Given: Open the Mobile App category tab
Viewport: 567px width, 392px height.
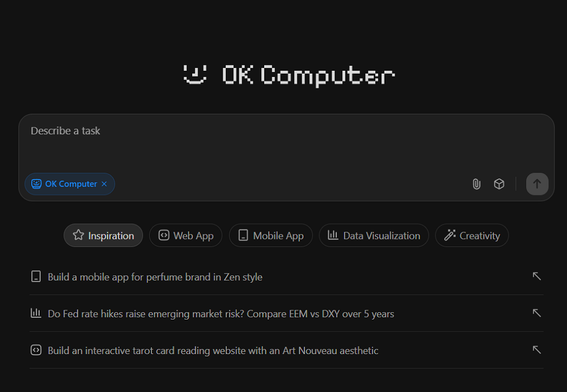Looking at the screenshot, I should coord(270,236).
